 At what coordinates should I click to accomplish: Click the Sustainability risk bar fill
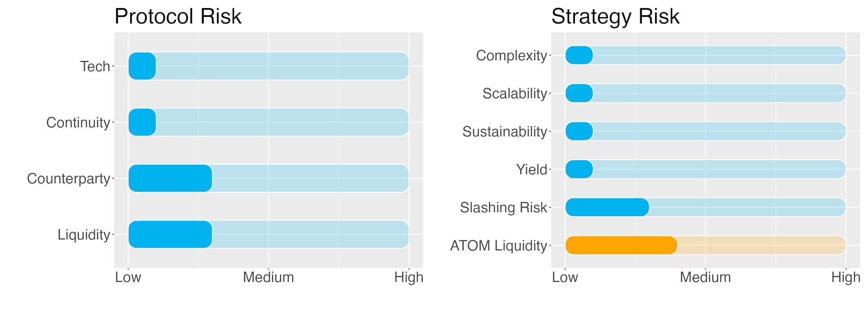coord(579,132)
